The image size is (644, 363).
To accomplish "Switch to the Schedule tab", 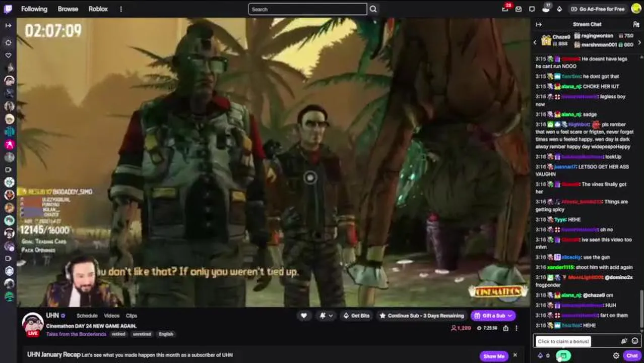I will pos(87,316).
